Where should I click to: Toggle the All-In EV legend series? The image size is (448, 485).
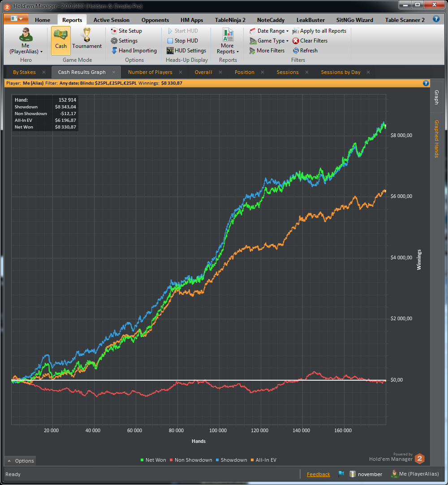(263, 460)
